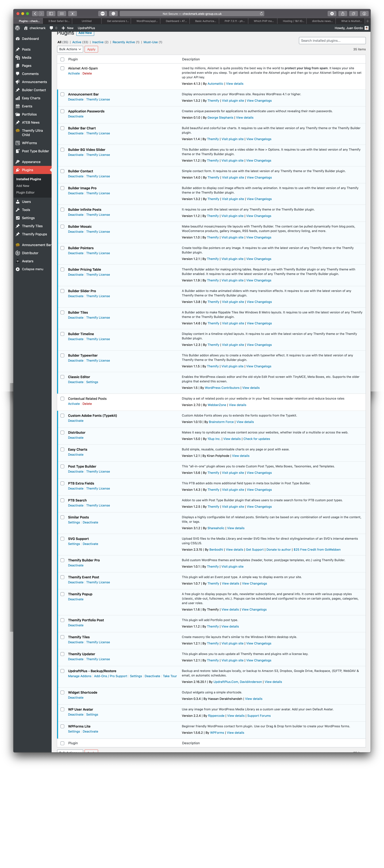Collapse the admin menu
The image size is (384, 868).
coord(32,269)
